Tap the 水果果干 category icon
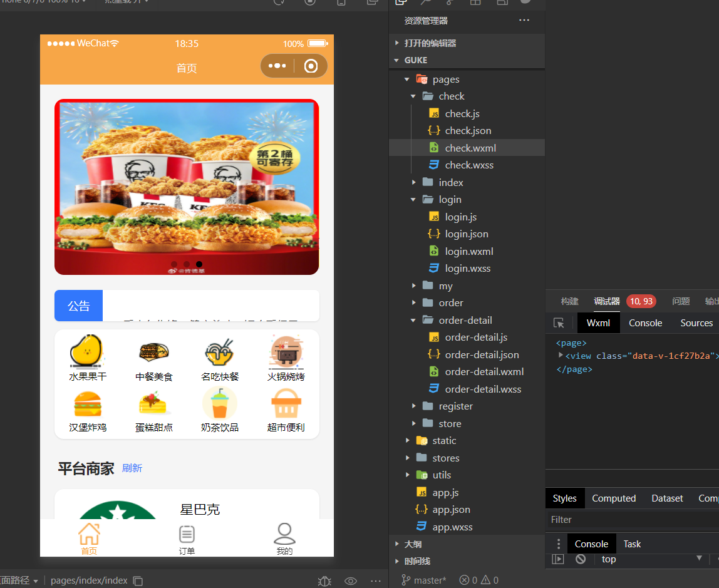 [86, 352]
